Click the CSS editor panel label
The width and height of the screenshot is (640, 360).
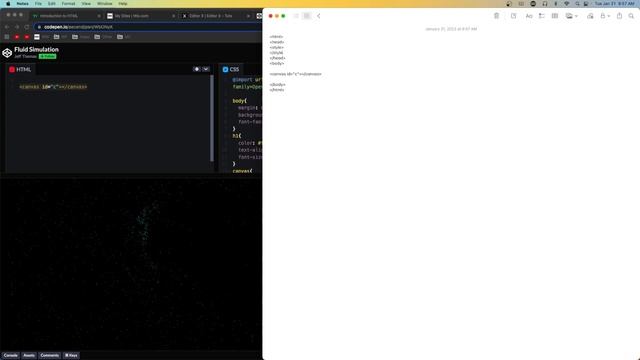[231, 69]
